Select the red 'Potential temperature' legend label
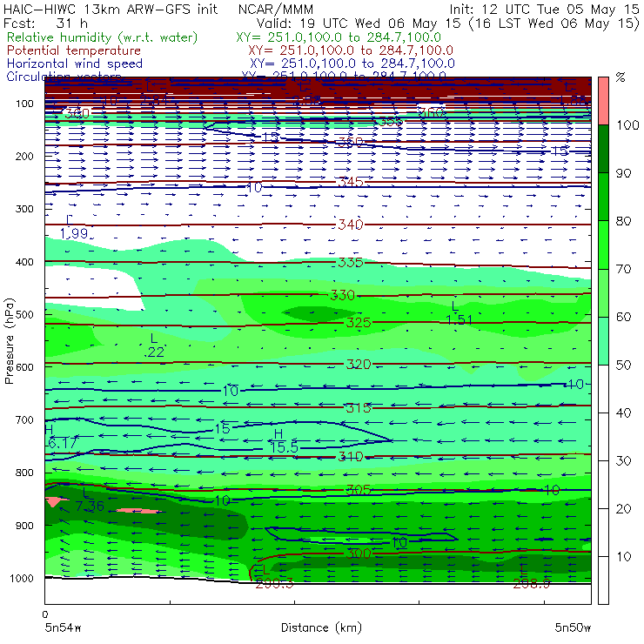 [73, 50]
